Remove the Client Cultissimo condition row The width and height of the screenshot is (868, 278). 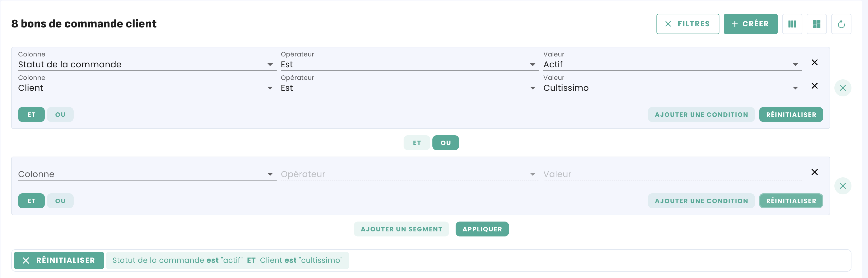pyautogui.click(x=814, y=86)
